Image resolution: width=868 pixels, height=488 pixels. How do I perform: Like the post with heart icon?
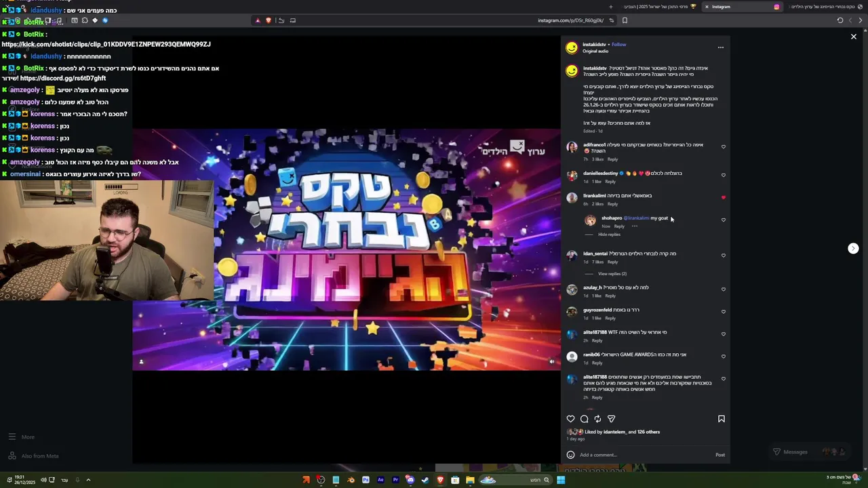coord(570,419)
